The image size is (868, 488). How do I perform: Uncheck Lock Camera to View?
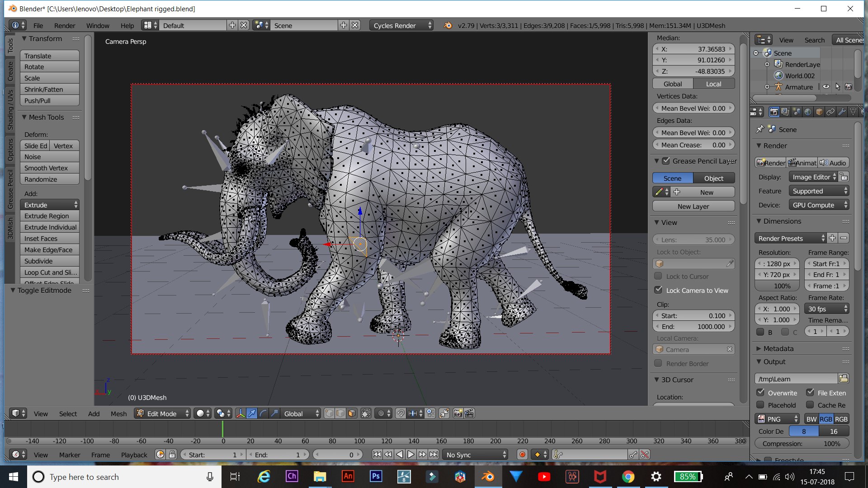tap(658, 290)
